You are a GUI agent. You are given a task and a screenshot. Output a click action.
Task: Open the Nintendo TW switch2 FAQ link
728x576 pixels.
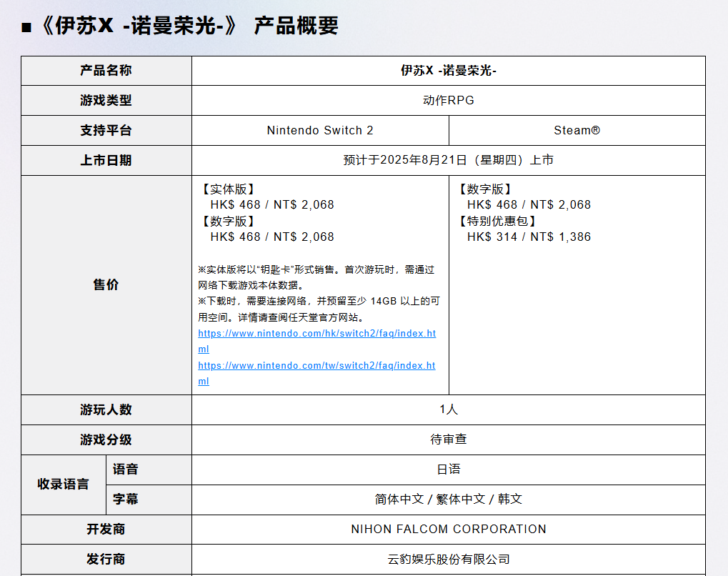coord(316,372)
